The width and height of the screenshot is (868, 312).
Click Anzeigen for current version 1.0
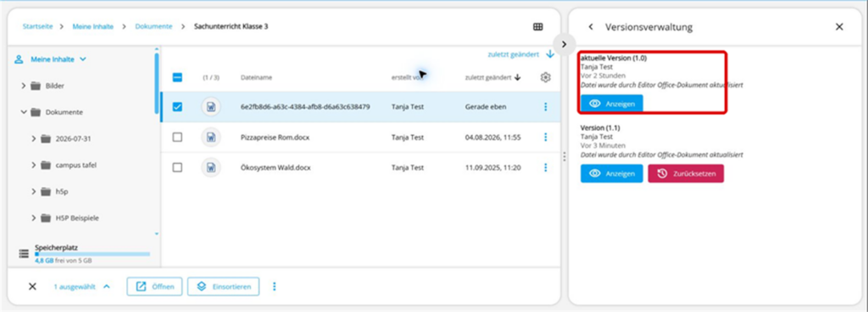pyautogui.click(x=612, y=103)
